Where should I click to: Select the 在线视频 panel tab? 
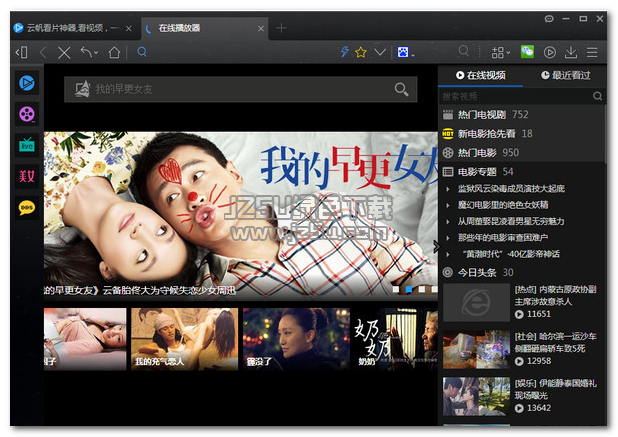[x=480, y=75]
